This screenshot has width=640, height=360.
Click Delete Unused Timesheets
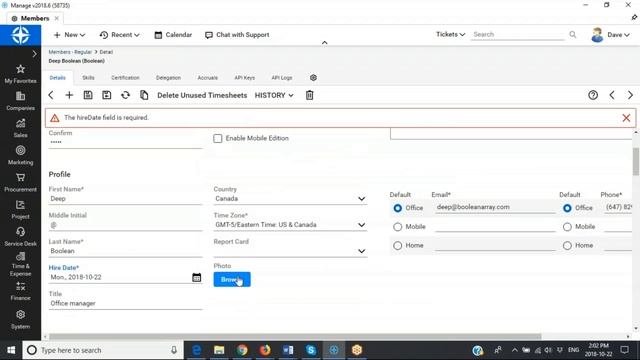coord(202,95)
